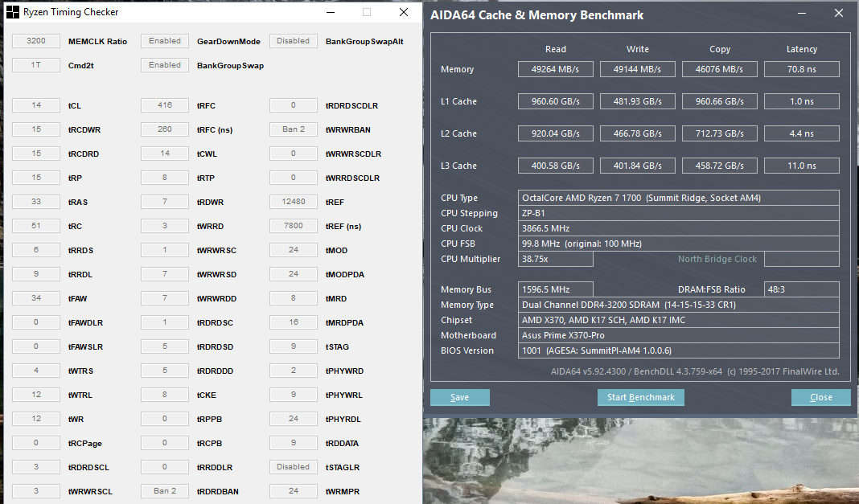The image size is (859, 504).
Task: Select the tPHYWRD value field
Action: (x=293, y=371)
